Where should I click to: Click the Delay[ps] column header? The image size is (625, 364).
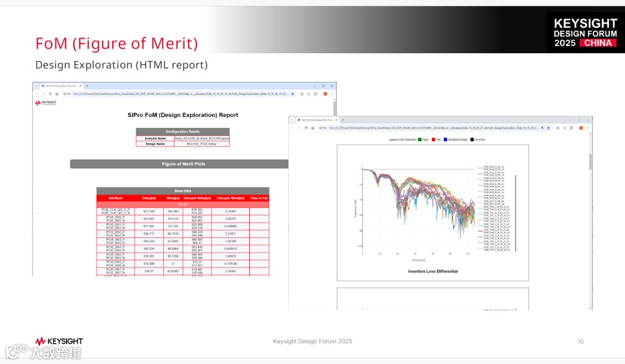(x=149, y=198)
